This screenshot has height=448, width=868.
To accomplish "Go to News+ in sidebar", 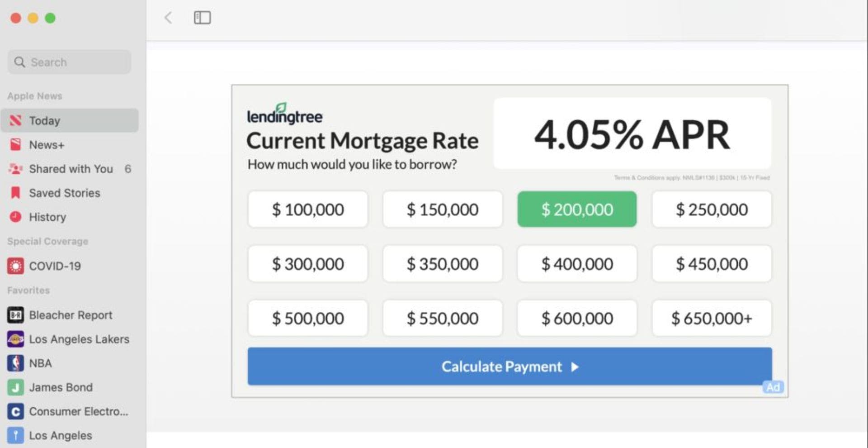I will pyautogui.click(x=47, y=145).
